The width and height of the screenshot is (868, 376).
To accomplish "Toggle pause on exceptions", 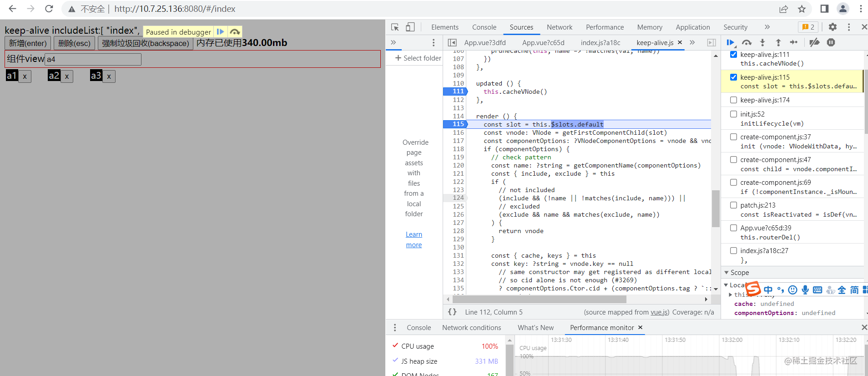I will (831, 42).
